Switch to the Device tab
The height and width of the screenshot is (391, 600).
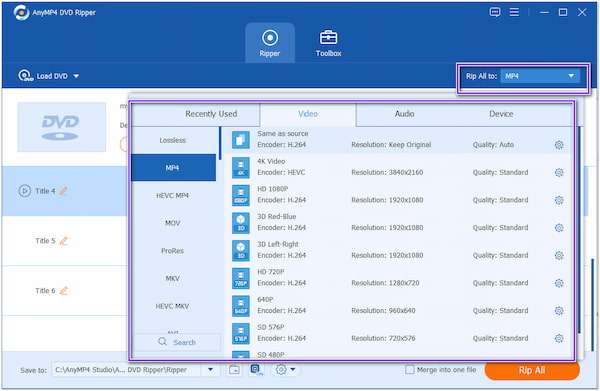click(x=501, y=114)
